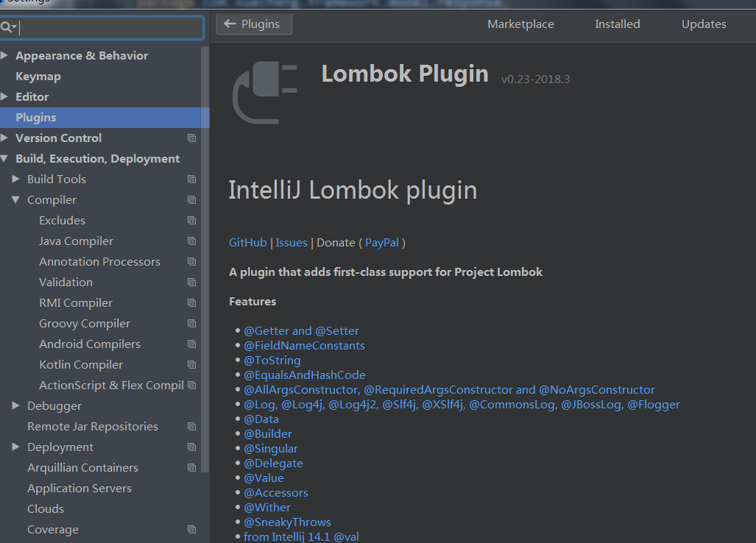Open the @Getter and @Setter link
The width and height of the screenshot is (756, 543).
point(301,331)
